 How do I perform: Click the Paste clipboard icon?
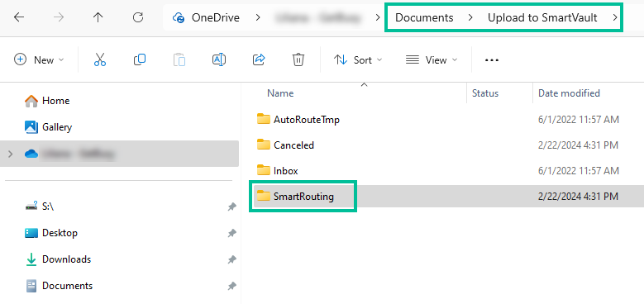[179, 60]
